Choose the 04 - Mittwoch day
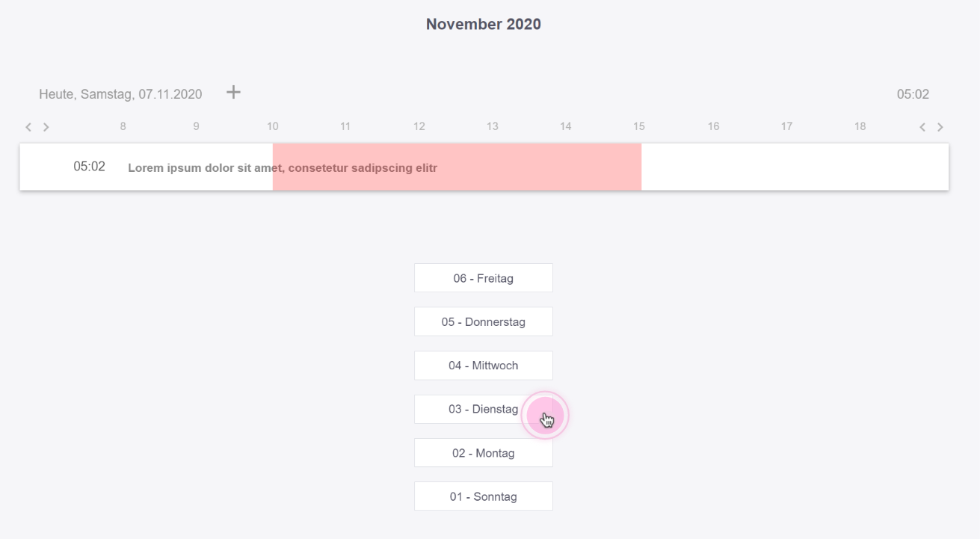 pyautogui.click(x=483, y=366)
